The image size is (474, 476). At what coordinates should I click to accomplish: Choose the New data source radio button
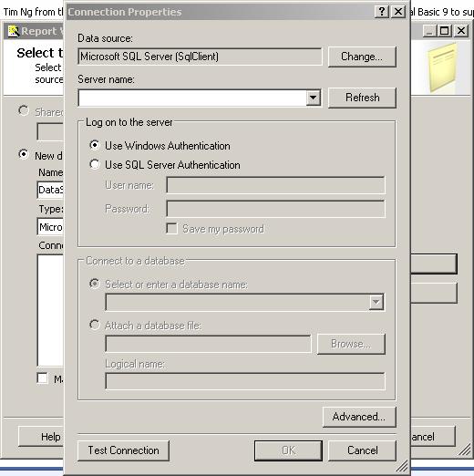click(x=23, y=154)
